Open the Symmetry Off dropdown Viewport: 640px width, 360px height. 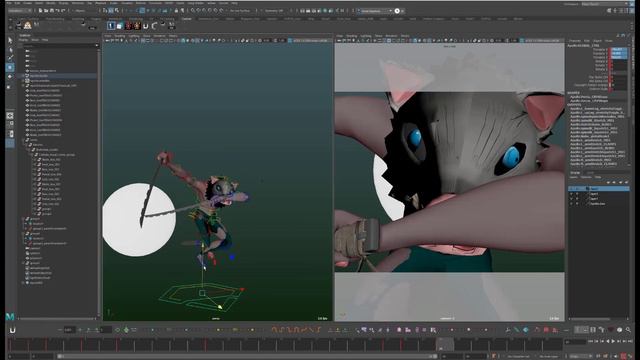tap(275, 11)
